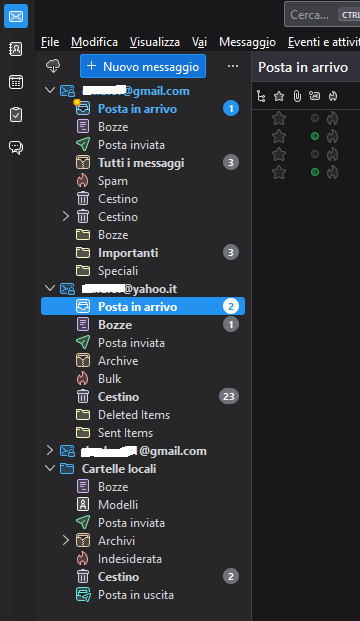Click the read status column header icon
Image resolution: width=360 pixels, height=621 pixels.
coord(315,96)
